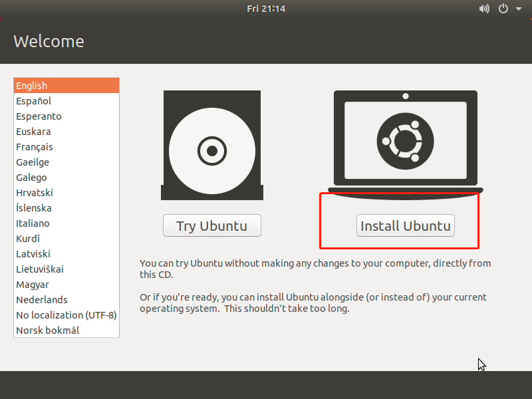Click the Install Ubuntu button
The image size is (532, 399).
click(x=406, y=225)
